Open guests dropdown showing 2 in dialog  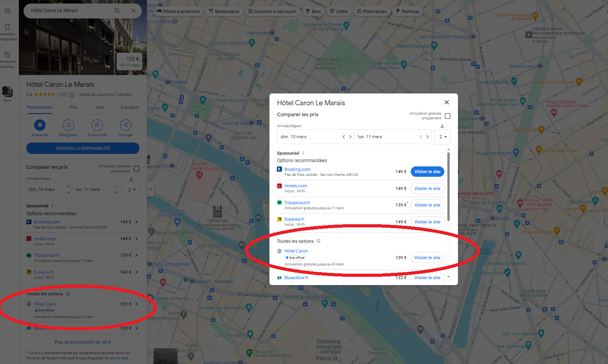tap(442, 137)
